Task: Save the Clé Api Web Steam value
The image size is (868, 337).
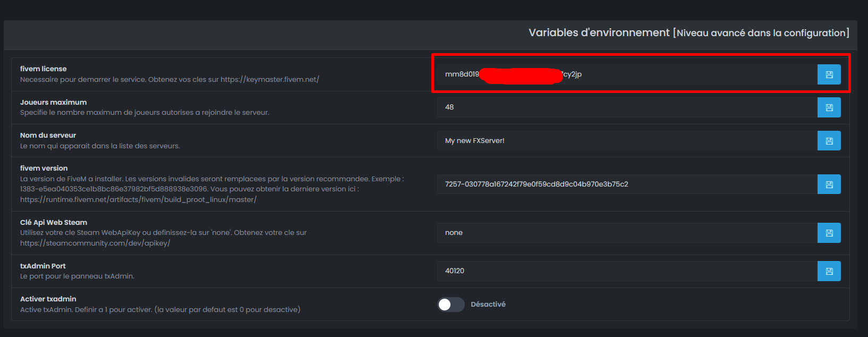Action: coord(829,233)
